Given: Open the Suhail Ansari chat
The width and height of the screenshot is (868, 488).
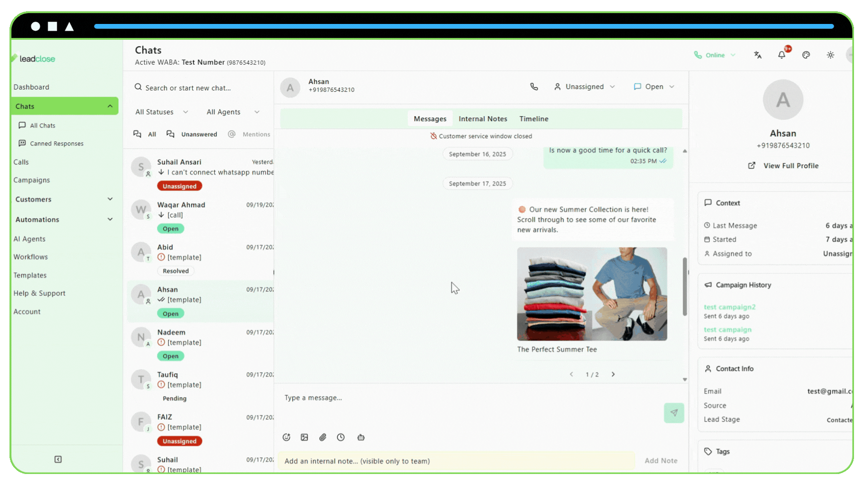Looking at the screenshot, I should [x=201, y=174].
